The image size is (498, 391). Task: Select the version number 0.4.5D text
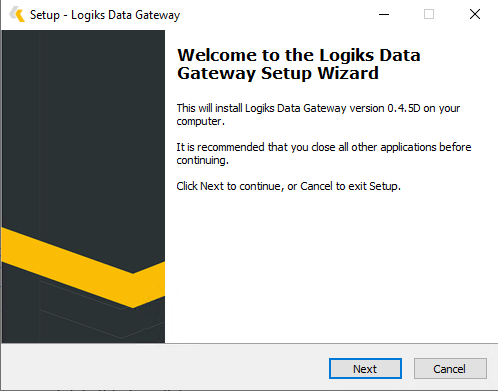click(404, 108)
